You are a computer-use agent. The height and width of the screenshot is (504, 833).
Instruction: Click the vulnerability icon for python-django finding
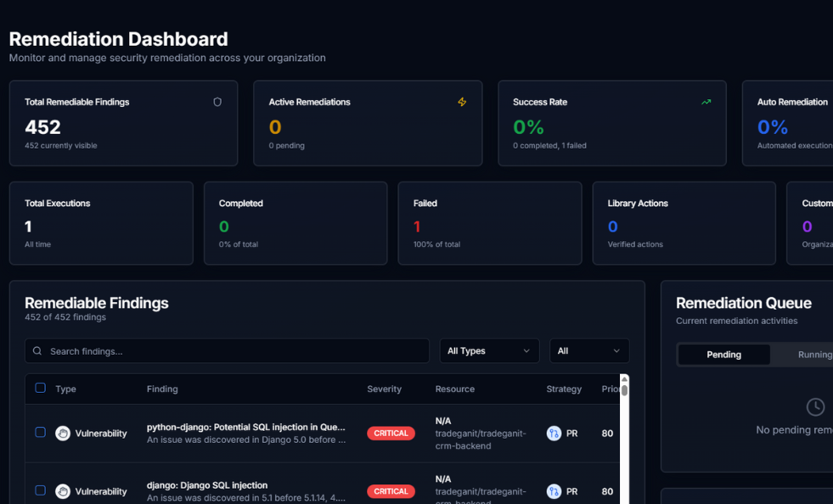click(63, 434)
